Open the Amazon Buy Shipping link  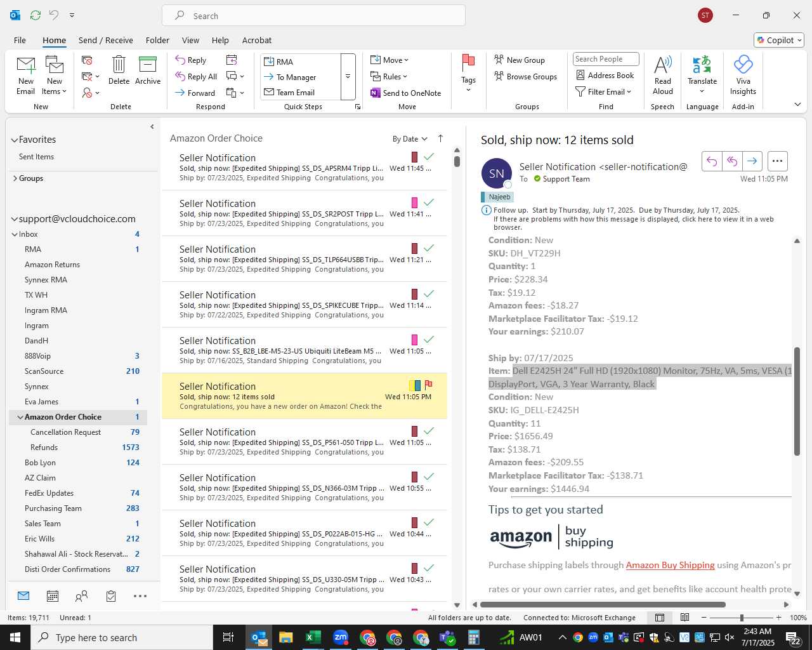click(670, 565)
